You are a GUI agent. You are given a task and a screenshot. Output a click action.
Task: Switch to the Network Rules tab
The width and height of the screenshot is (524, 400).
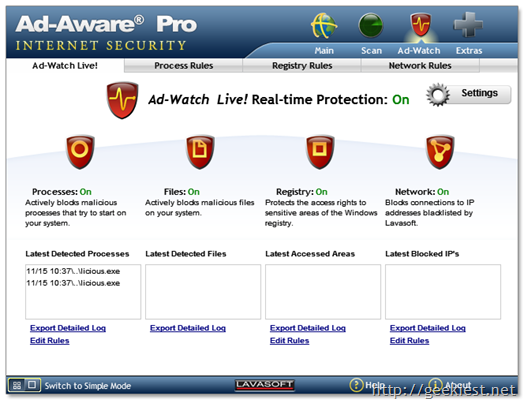420,65
